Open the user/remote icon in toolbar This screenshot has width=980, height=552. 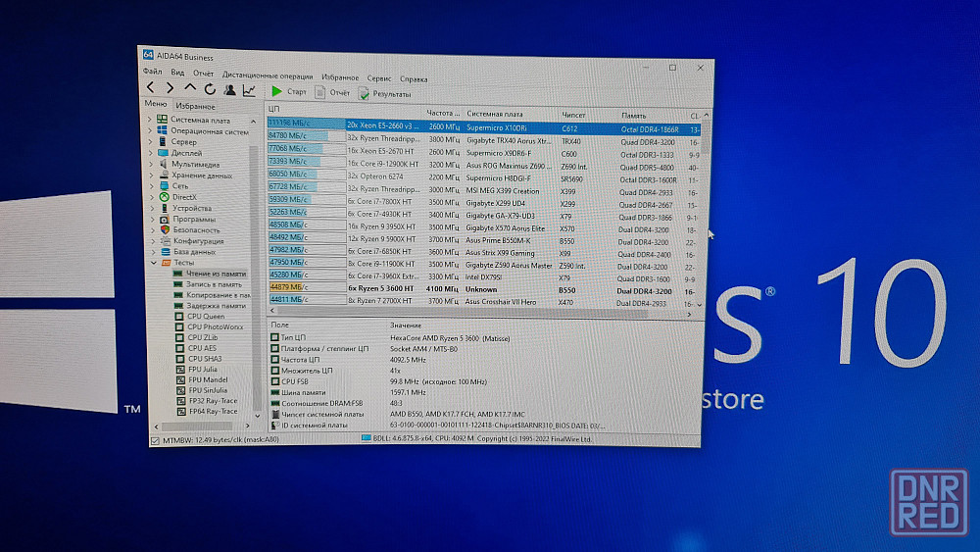pyautogui.click(x=230, y=90)
